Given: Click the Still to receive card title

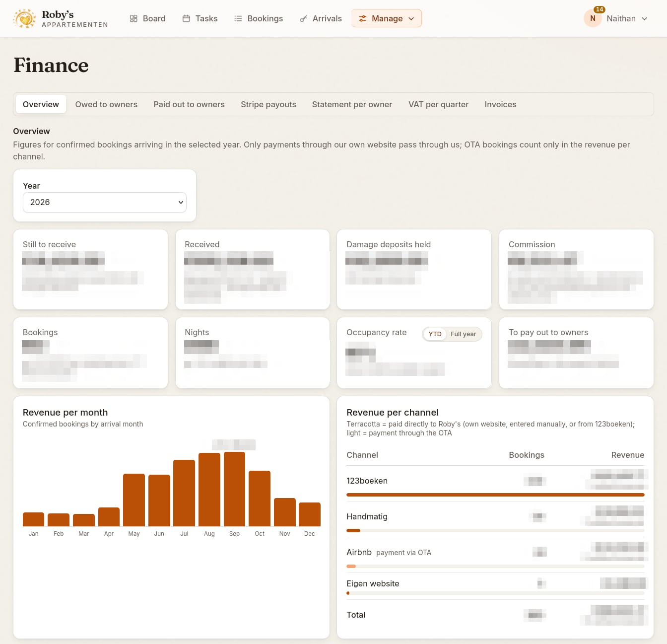Looking at the screenshot, I should (x=49, y=244).
